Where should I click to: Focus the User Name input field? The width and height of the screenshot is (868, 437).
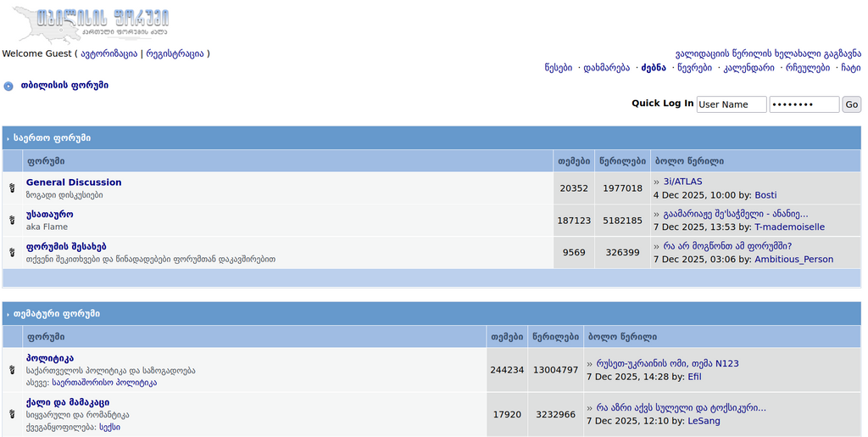click(x=732, y=104)
